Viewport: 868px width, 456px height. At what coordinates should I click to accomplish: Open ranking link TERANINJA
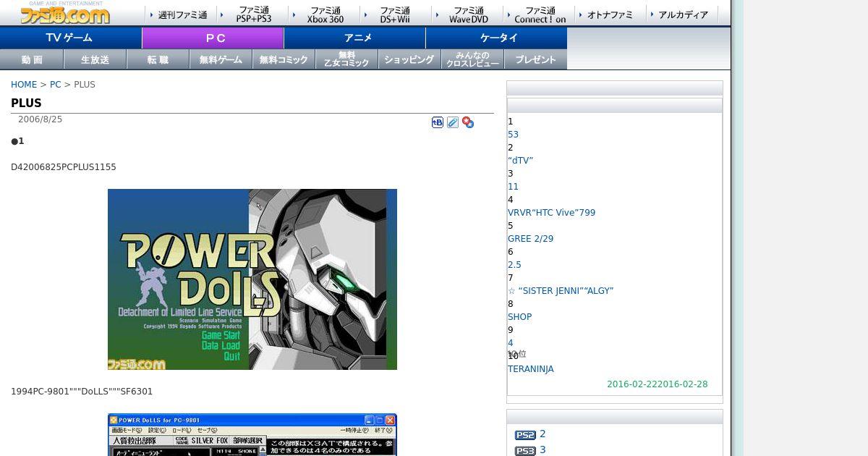coord(531,369)
